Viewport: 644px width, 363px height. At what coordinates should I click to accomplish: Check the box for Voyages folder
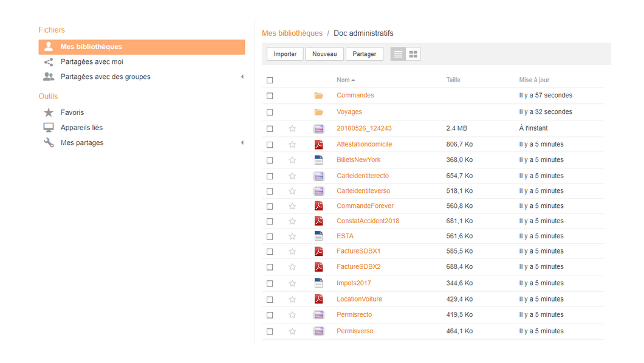[x=270, y=112]
